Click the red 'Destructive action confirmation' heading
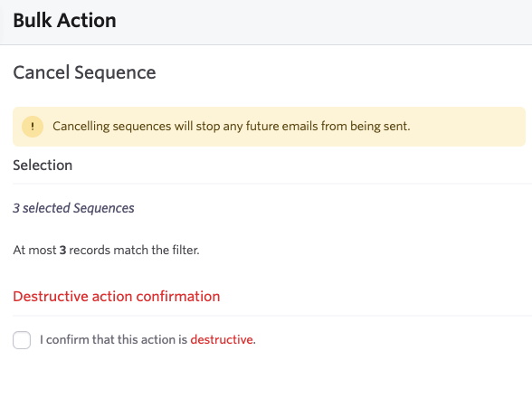 coord(117,297)
